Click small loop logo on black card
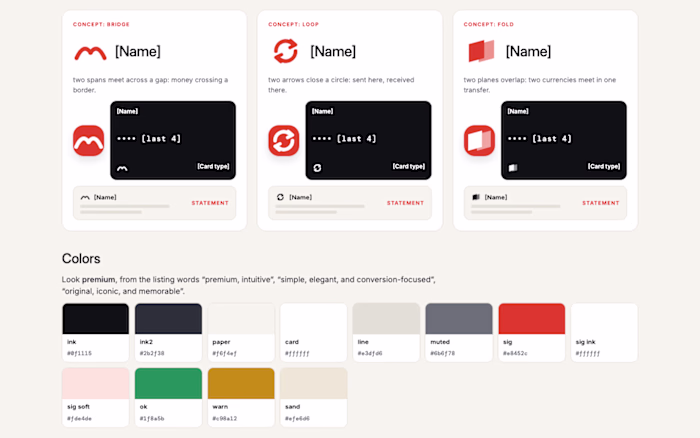The width and height of the screenshot is (700, 438). click(x=317, y=168)
